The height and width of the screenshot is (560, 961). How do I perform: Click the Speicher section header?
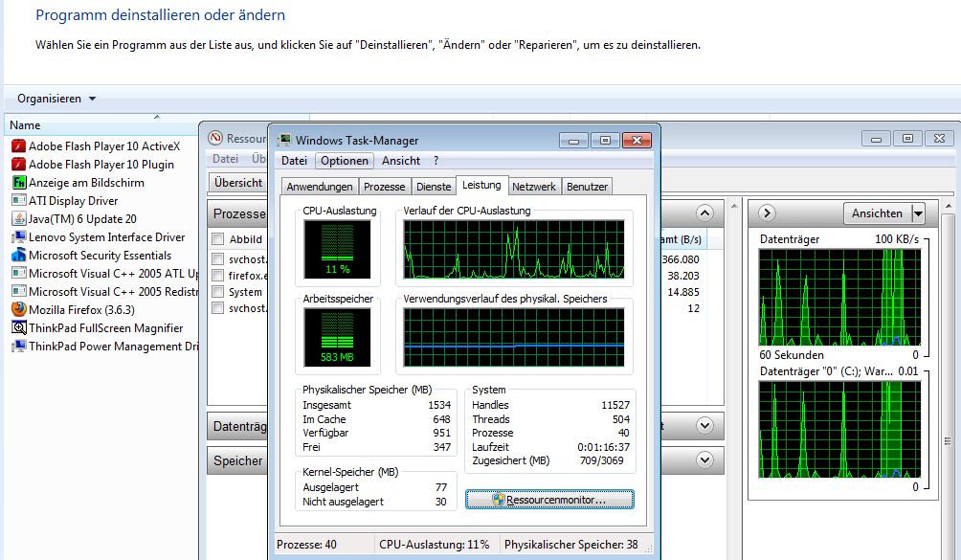pyautogui.click(x=237, y=460)
